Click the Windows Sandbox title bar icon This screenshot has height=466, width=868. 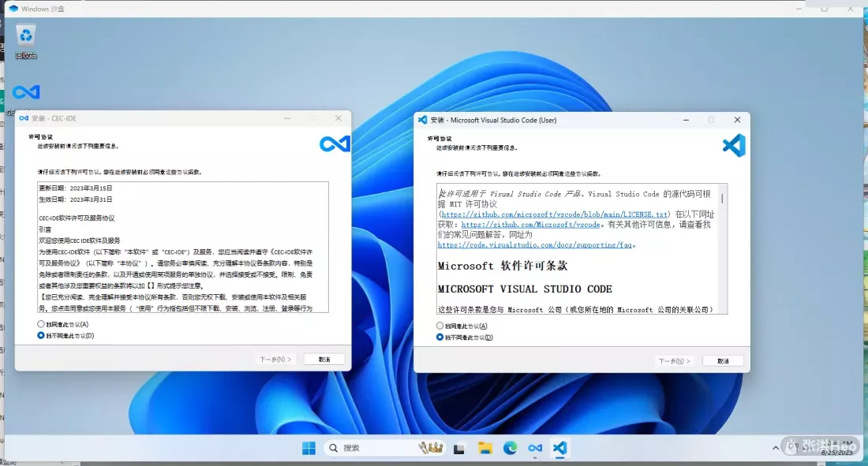pos(13,9)
